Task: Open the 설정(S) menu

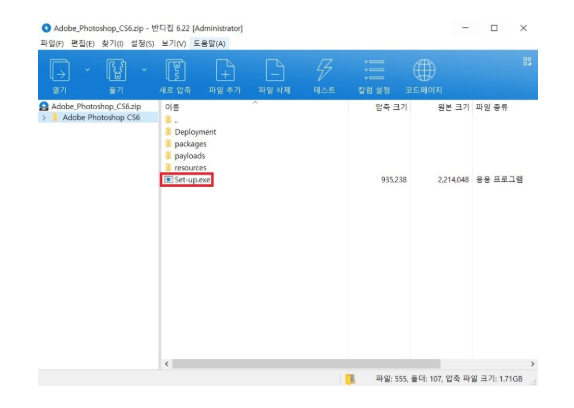Action: tap(142, 44)
